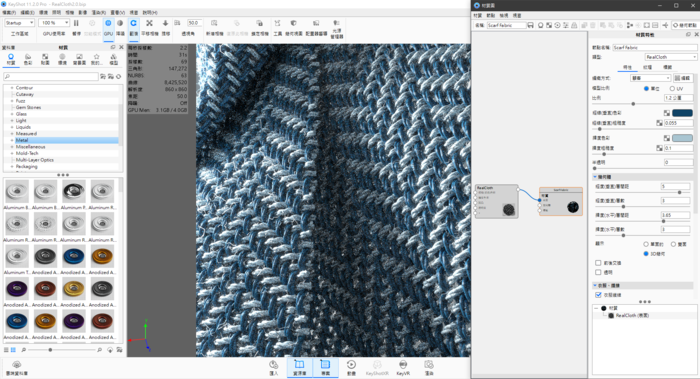Viewport: 700px width, 379px height.
Task: Open the Tools toolbar icon
Action: click(278, 23)
